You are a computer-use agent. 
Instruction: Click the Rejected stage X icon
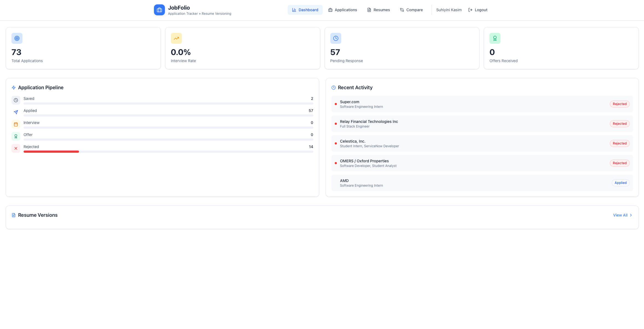pos(16,148)
